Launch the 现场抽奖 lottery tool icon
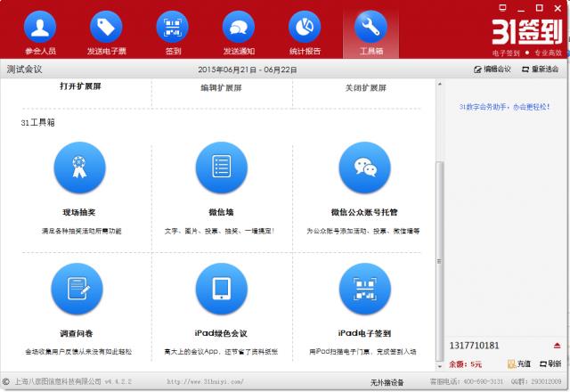 pos(79,167)
